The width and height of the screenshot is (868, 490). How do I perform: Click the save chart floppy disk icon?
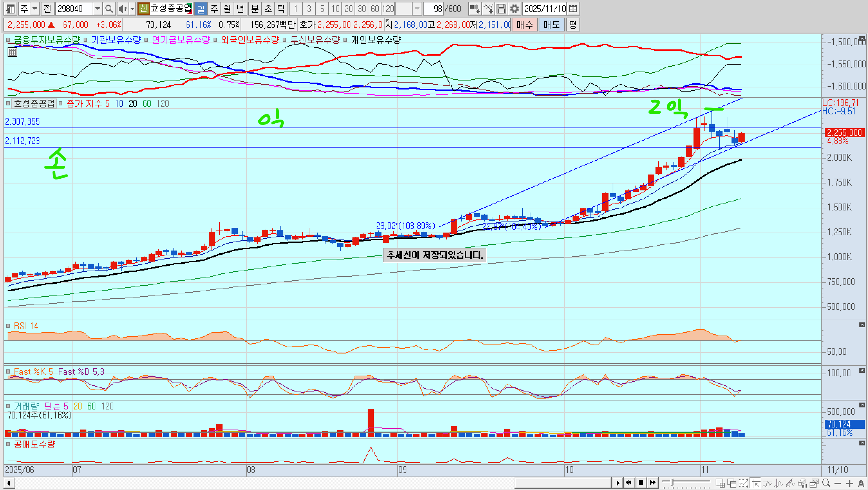click(501, 9)
